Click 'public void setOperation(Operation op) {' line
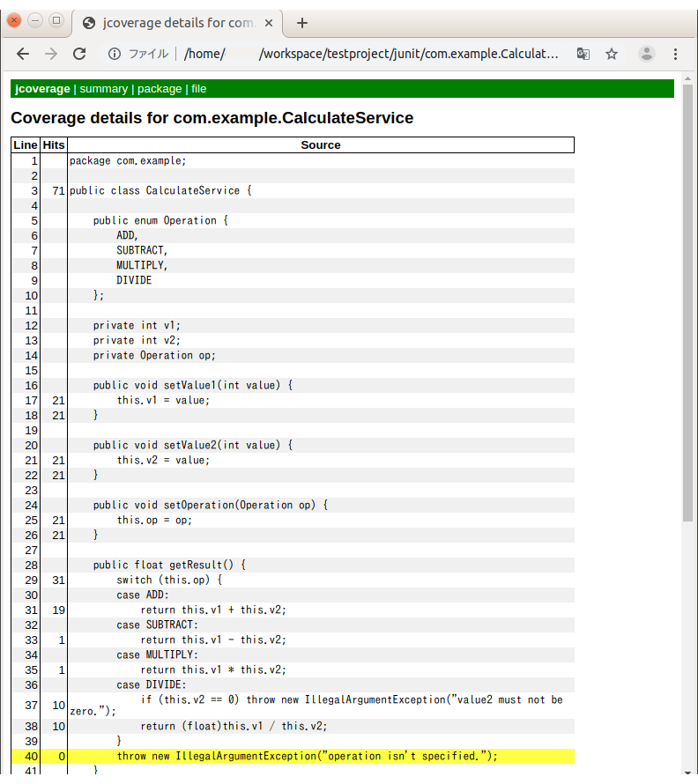 [x=211, y=506]
